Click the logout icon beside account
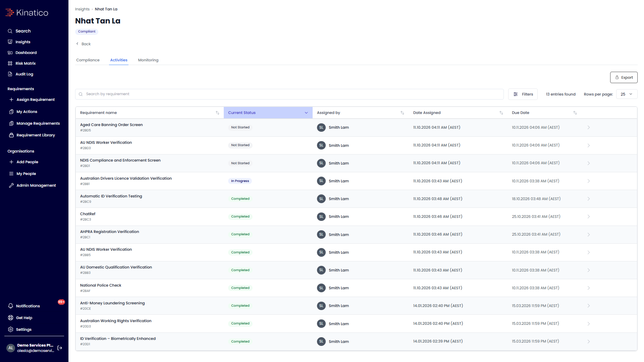 [60, 348]
